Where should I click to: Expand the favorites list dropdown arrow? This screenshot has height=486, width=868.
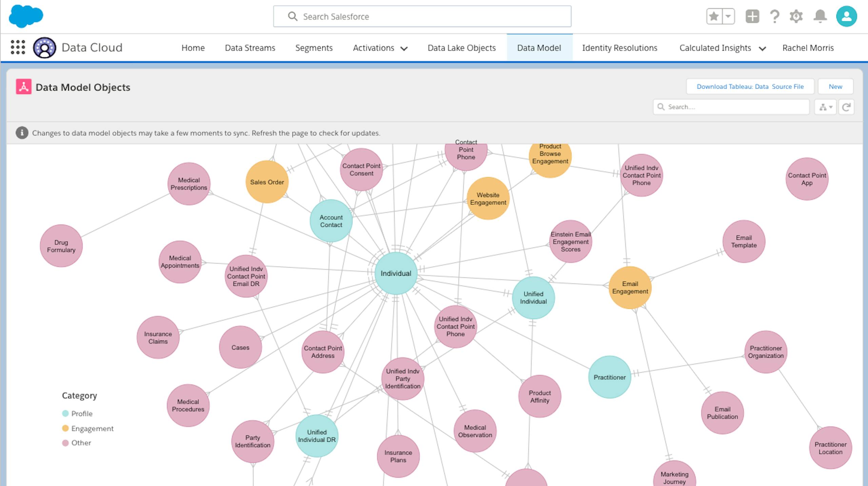pyautogui.click(x=728, y=16)
